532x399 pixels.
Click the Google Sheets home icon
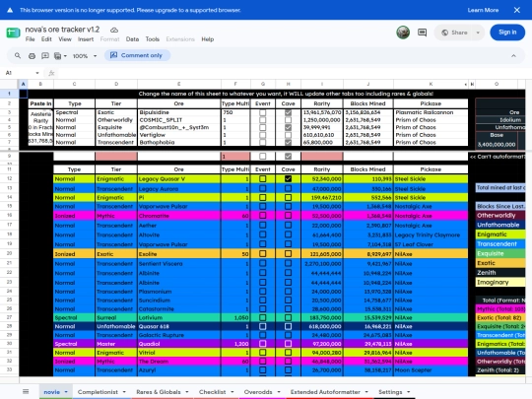tap(13, 33)
